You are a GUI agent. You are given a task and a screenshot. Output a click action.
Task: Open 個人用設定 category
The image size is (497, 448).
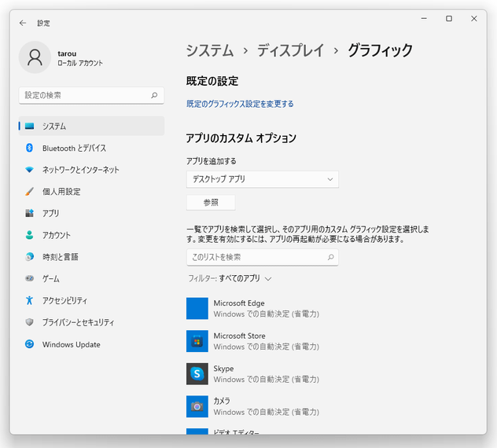point(91,191)
